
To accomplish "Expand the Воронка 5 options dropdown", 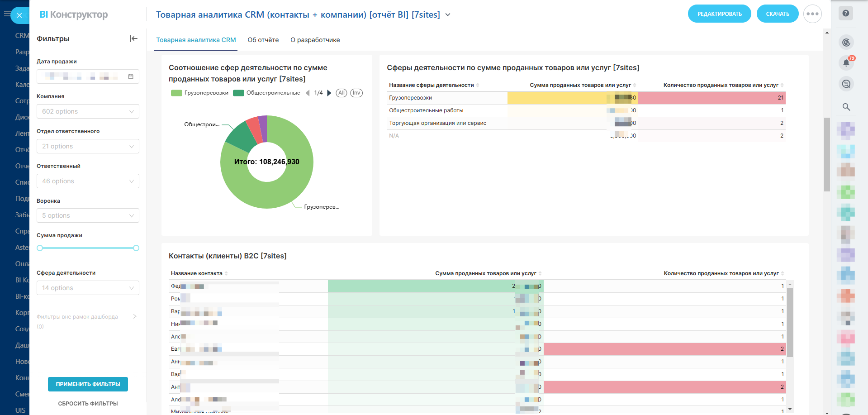I will point(88,215).
